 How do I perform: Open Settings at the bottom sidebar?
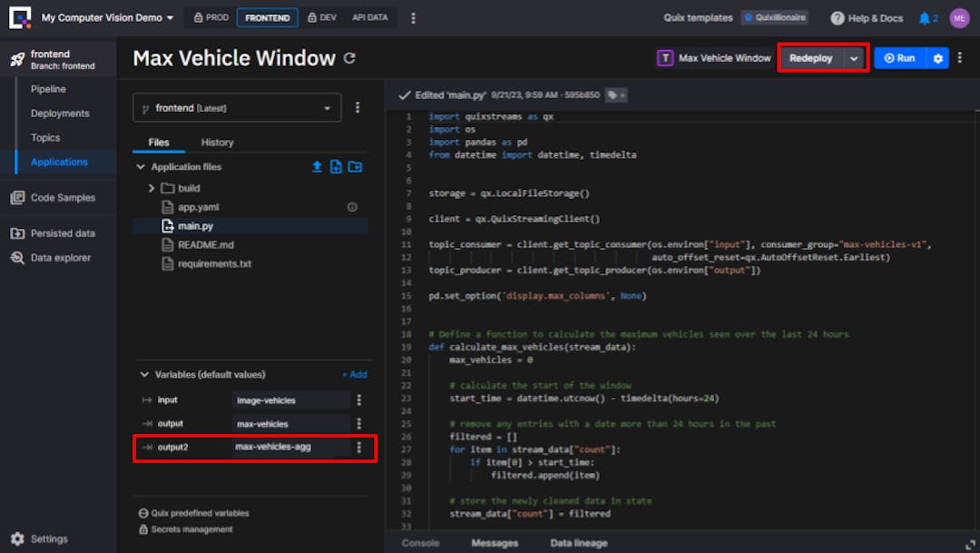coord(38,538)
